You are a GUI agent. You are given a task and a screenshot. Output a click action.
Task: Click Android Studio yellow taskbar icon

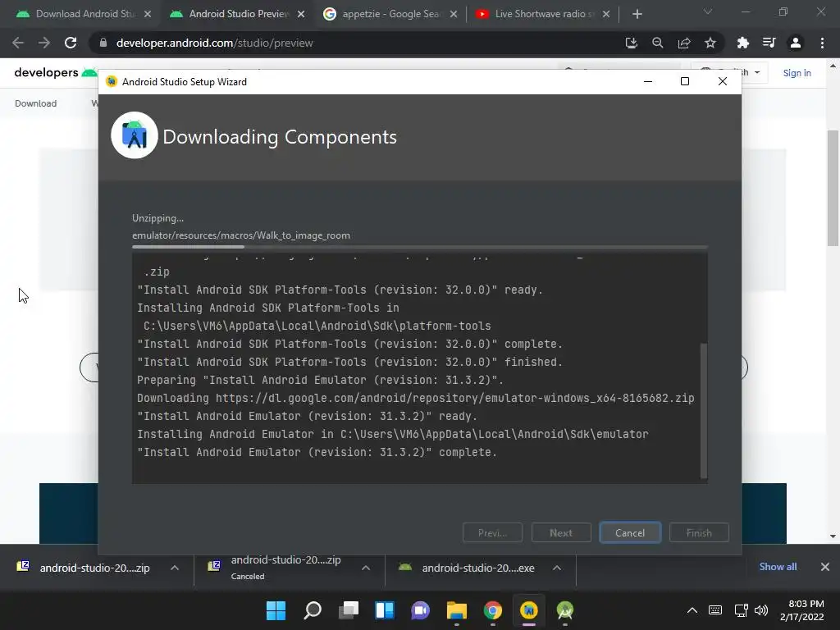529,610
